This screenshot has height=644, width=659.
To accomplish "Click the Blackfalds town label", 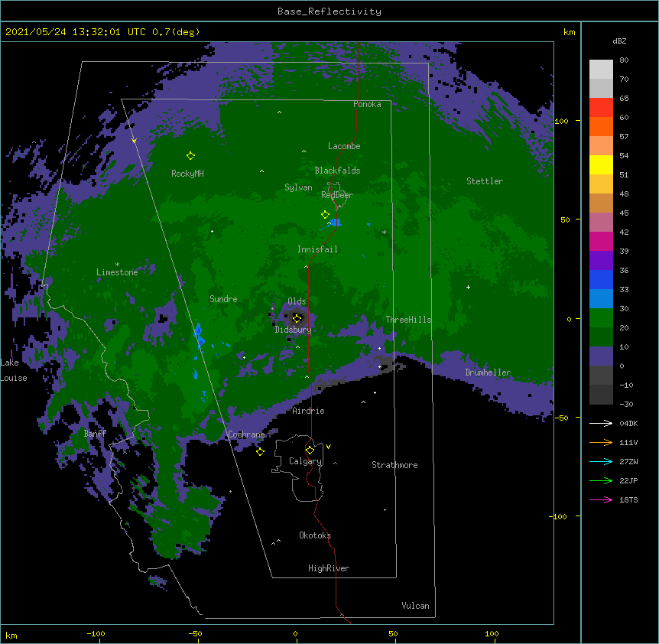I will [x=337, y=171].
